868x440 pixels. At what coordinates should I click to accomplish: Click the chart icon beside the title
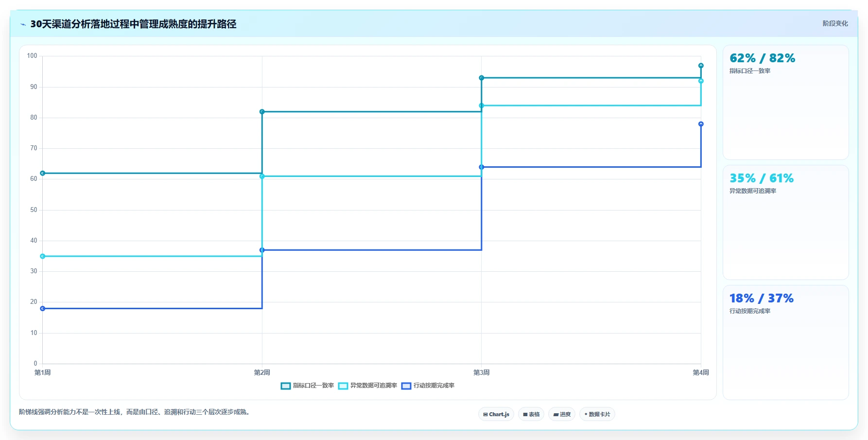coord(23,24)
